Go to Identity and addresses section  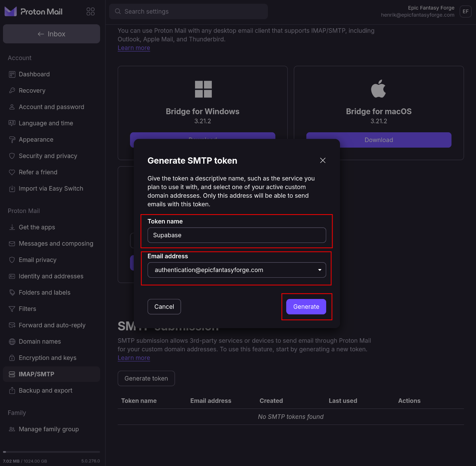(x=51, y=276)
